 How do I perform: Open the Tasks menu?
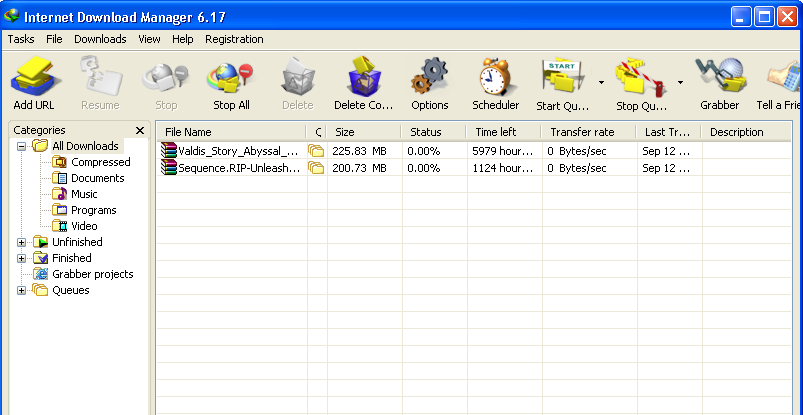(21, 39)
